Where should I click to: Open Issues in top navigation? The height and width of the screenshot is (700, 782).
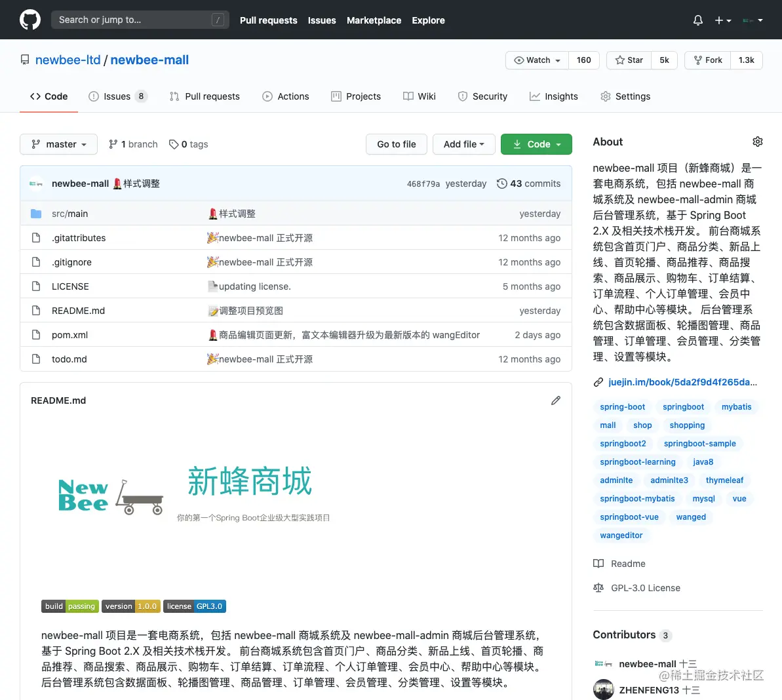point(322,20)
